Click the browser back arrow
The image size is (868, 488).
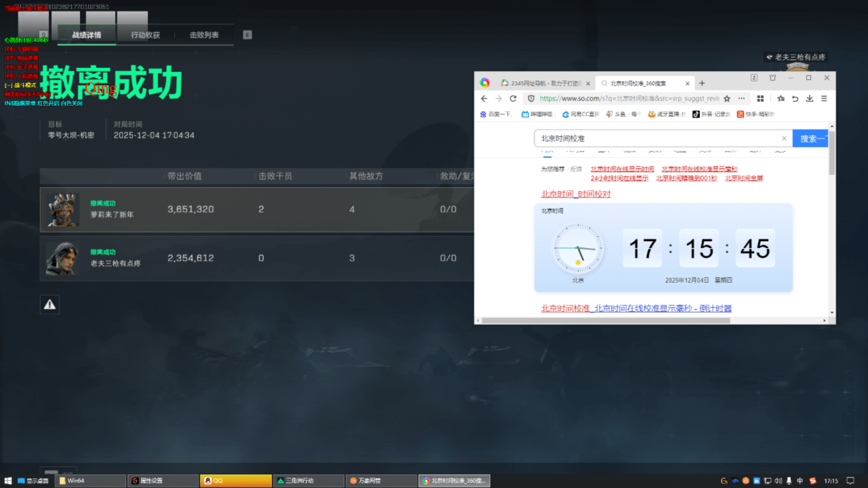[484, 99]
